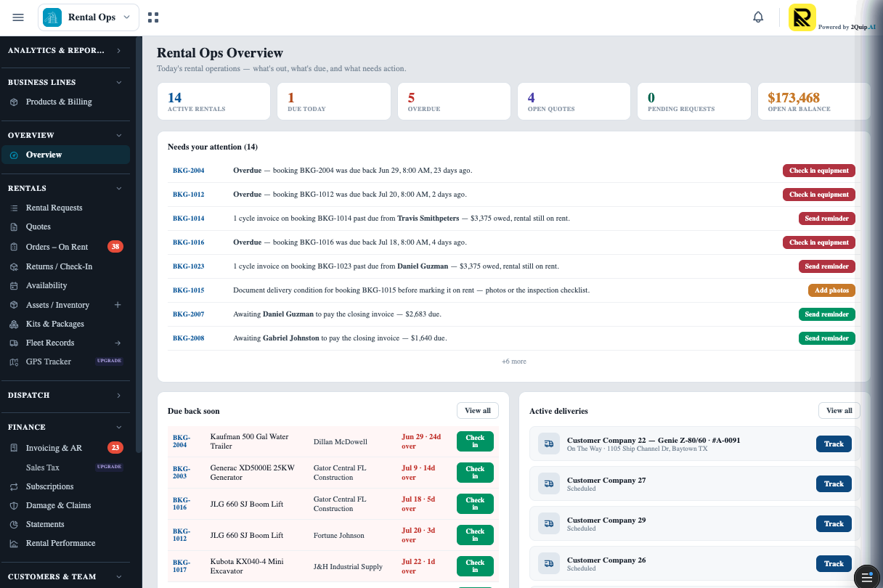883x588 pixels.
Task: Track Customer Company 22 delivery
Action: 834,444
